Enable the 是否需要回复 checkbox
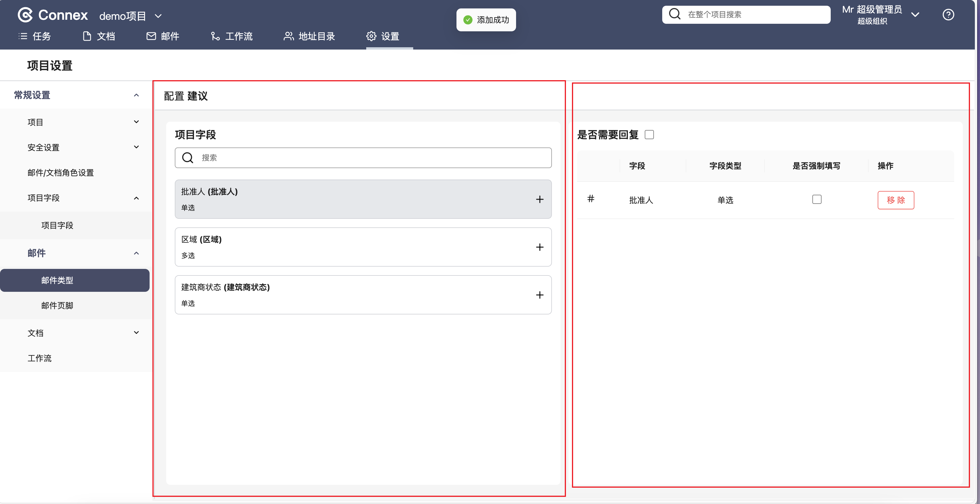980x504 pixels. click(649, 135)
